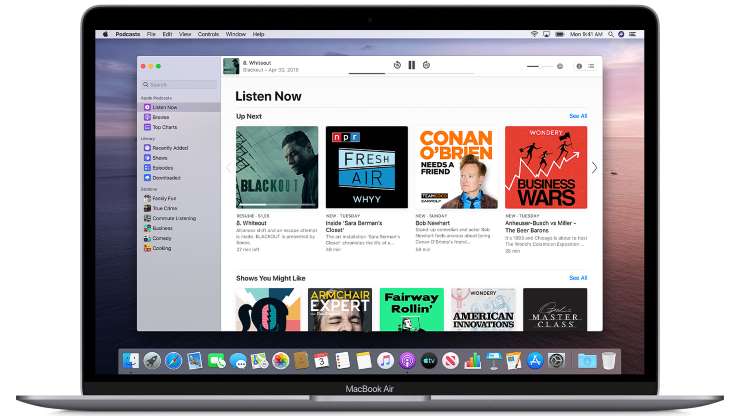
Task: Open the App Store from the Dock
Action: coord(535,361)
